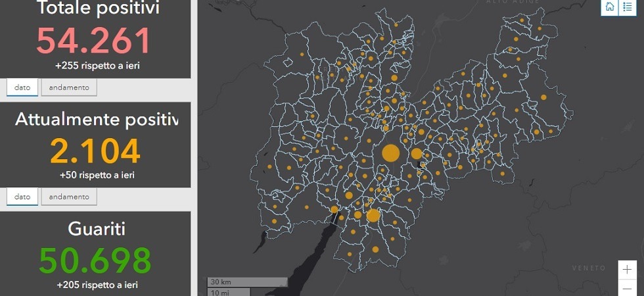Zoom out with the minus button
The width and height of the screenshot is (644, 296).
[x=628, y=289]
